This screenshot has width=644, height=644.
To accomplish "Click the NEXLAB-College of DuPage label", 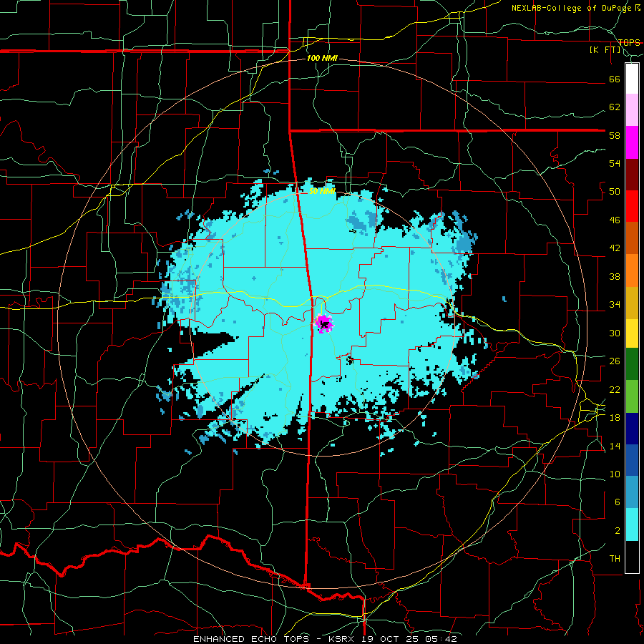I will (573, 8).
